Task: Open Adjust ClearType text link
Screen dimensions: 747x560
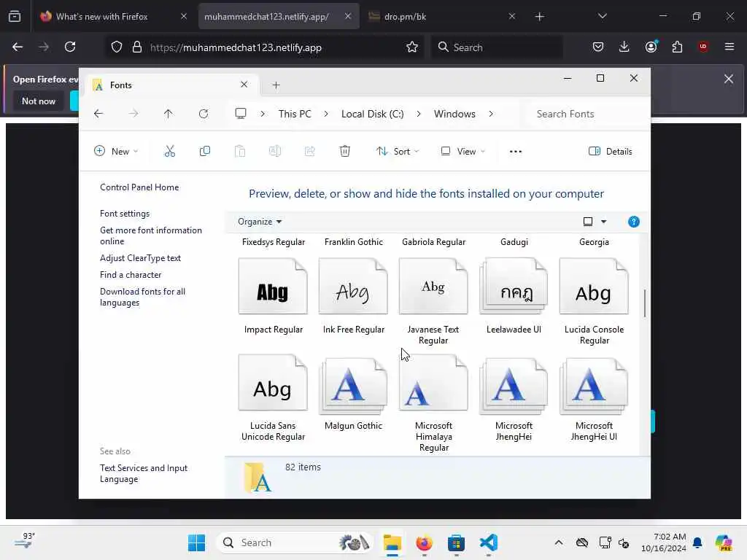Action: tap(140, 258)
